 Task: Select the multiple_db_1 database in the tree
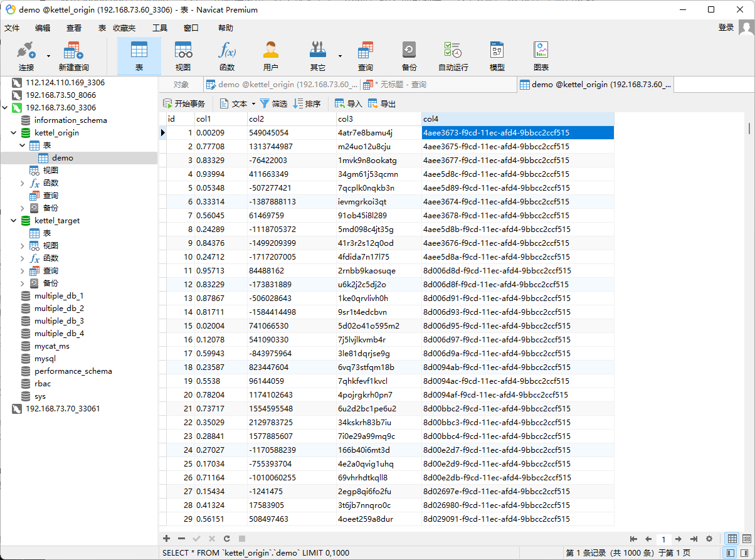pyautogui.click(x=59, y=296)
